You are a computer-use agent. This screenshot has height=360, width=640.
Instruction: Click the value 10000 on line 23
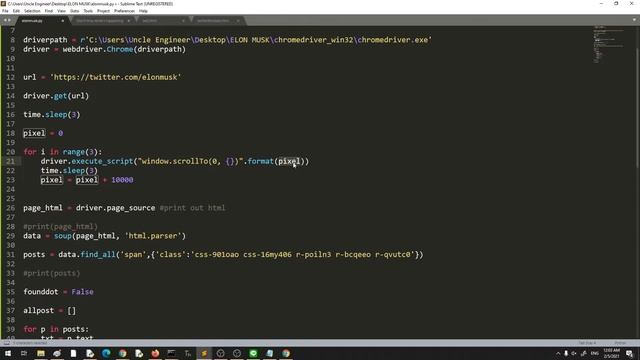122,180
